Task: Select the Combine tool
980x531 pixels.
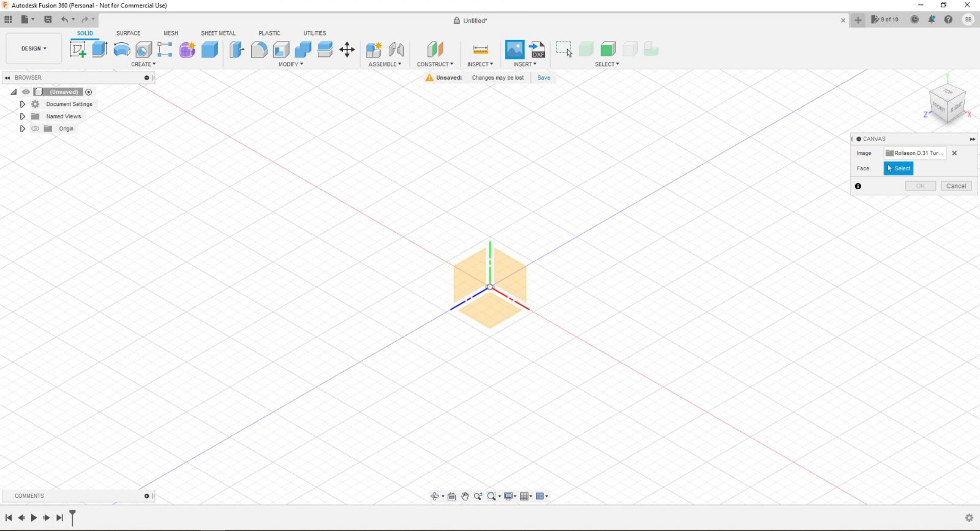Action: pos(303,50)
